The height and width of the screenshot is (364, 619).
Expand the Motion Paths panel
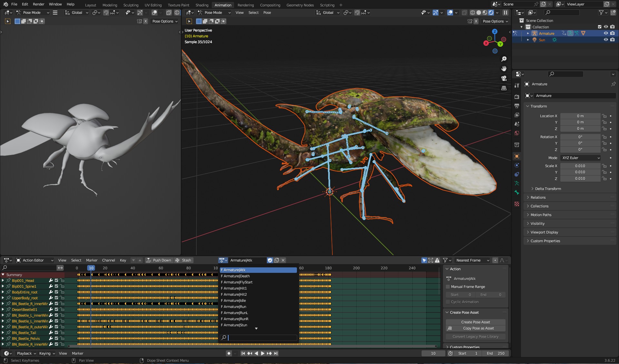[541, 215]
